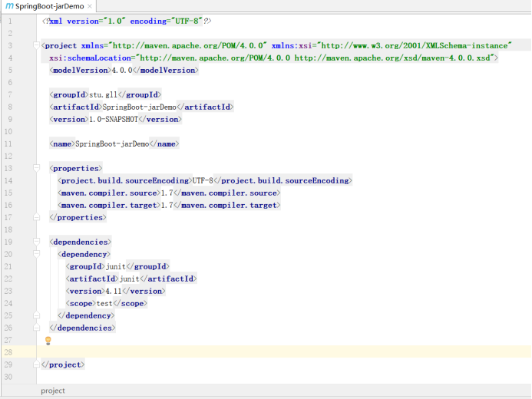Click the xmlns:xsi attribute on line 3
Screen dimensions: 532x399
[x=392, y=45]
